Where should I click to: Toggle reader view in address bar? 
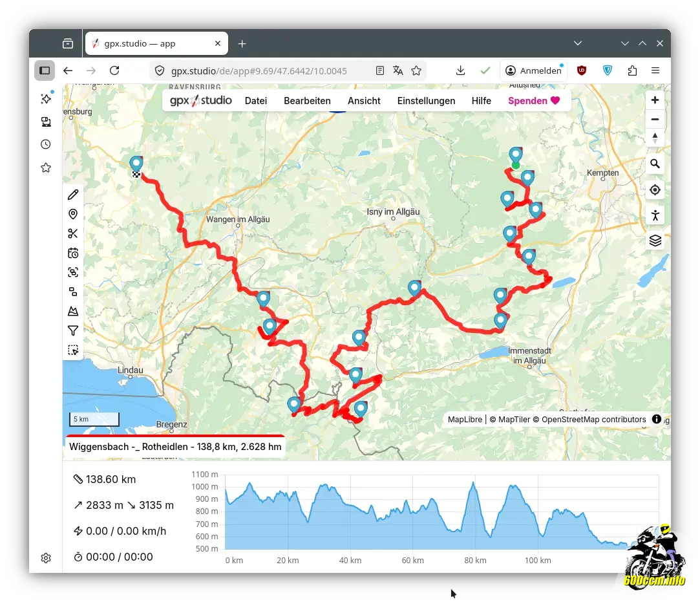(380, 70)
